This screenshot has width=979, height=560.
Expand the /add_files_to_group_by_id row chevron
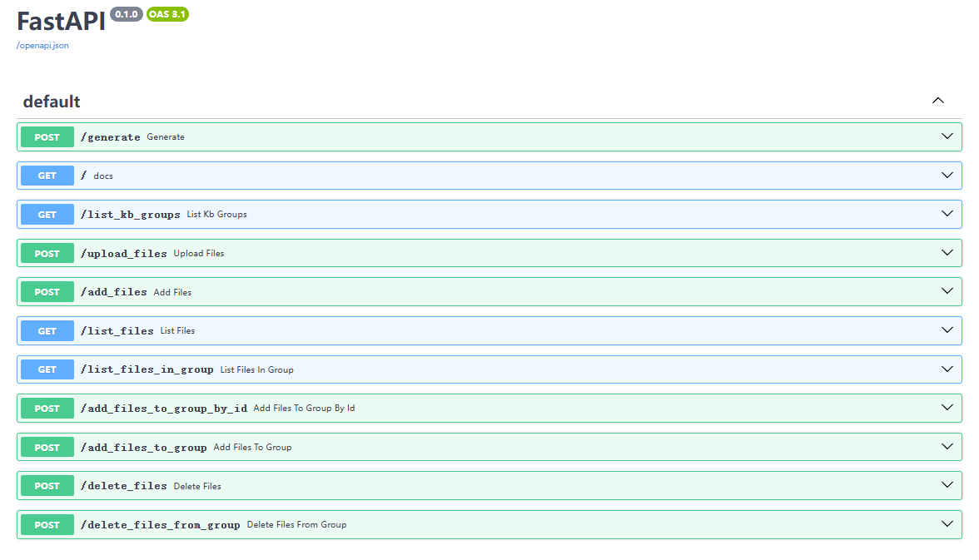coord(947,408)
